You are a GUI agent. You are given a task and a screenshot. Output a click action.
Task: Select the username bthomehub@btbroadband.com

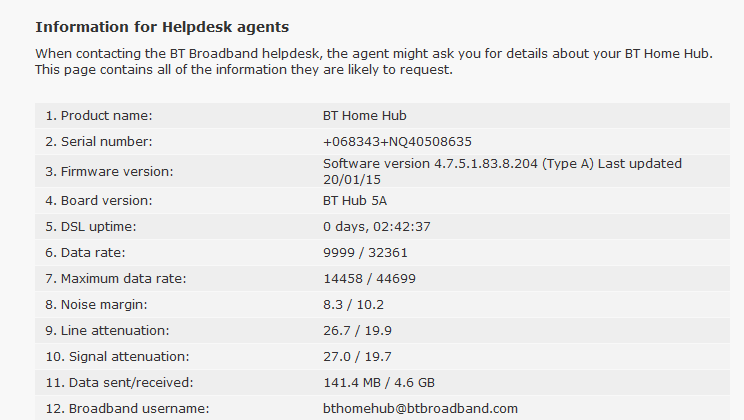tap(420, 409)
